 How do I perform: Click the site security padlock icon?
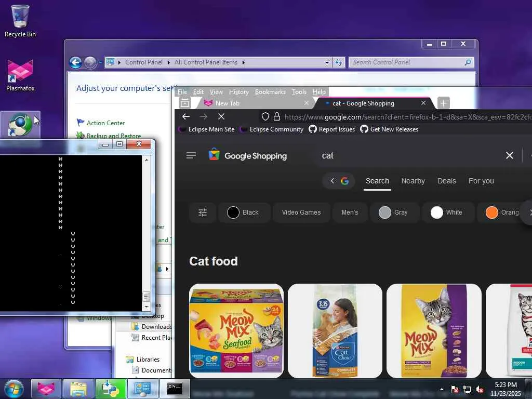[277, 117]
